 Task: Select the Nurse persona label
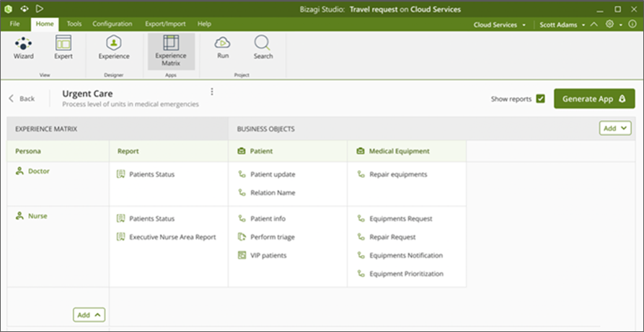(38, 216)
